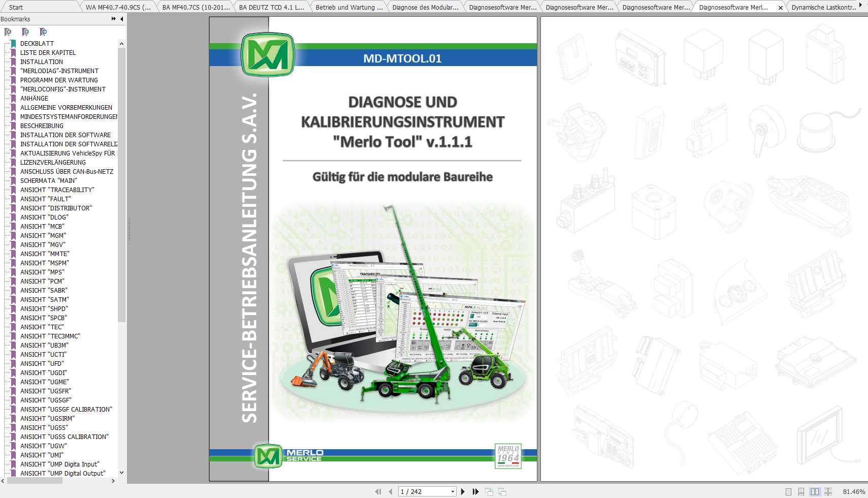Screen dimensions: 868x498
Task: Click the bookmark icon beside ANHÄNGE
Action: pyautogui.click(x=13, y=99)
